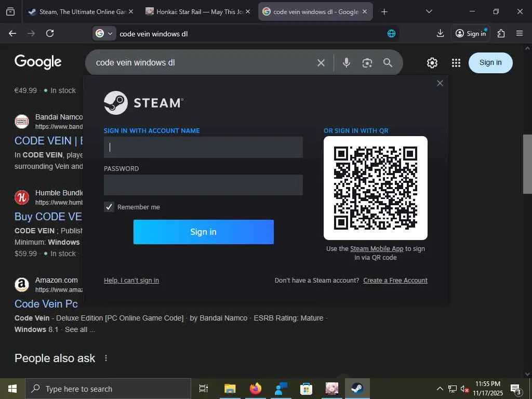The width and height of the screenshot is (532, 399).
Task: Switch to the Steam store tab
Action: (81, 12)
